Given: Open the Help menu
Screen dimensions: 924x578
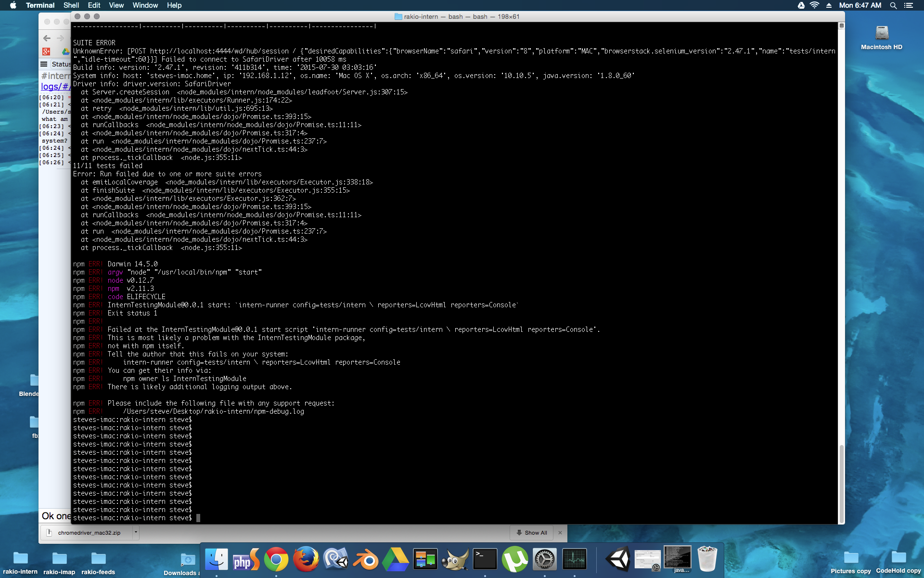Looking at the screenshot, I should pos(174,5).
